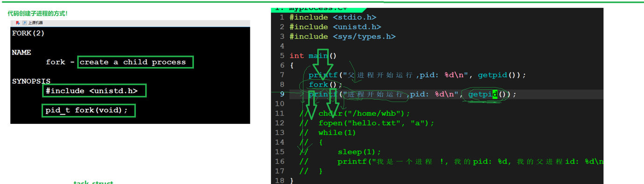
Task: Click line number 4 on the empty line
Action: pos(282,46)
